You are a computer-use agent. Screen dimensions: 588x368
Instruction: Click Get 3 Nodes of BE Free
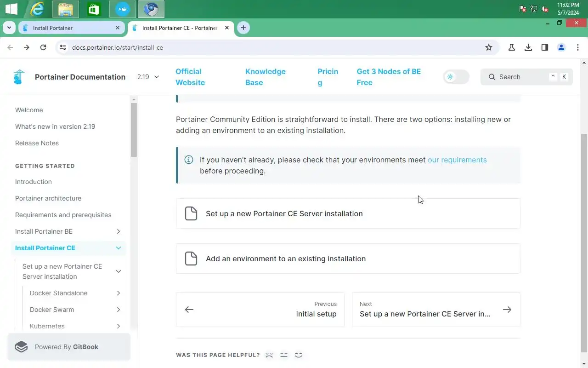[389, 77]
